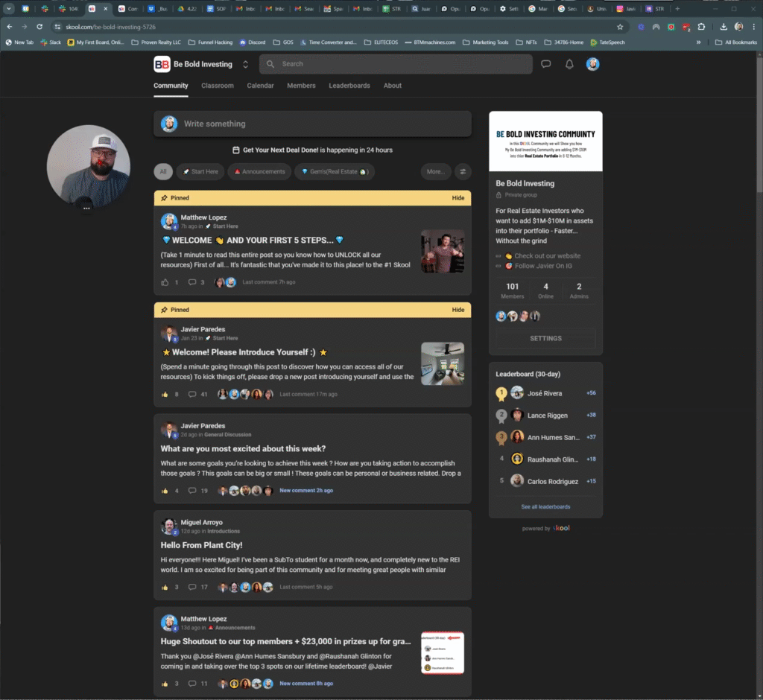
Task: Open the feed sort filter icon
Action: [x=463, y=172]
